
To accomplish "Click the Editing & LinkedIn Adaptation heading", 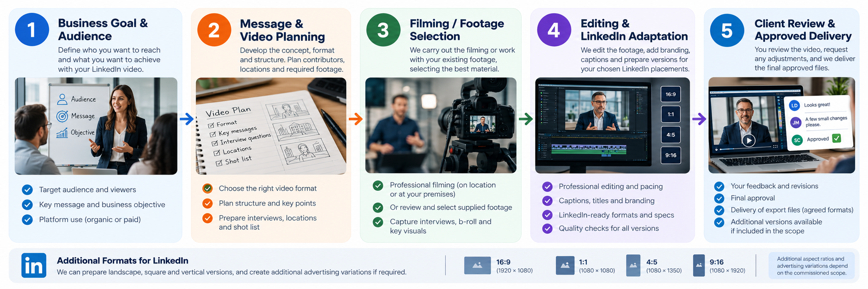I will [x=634, y=30].
